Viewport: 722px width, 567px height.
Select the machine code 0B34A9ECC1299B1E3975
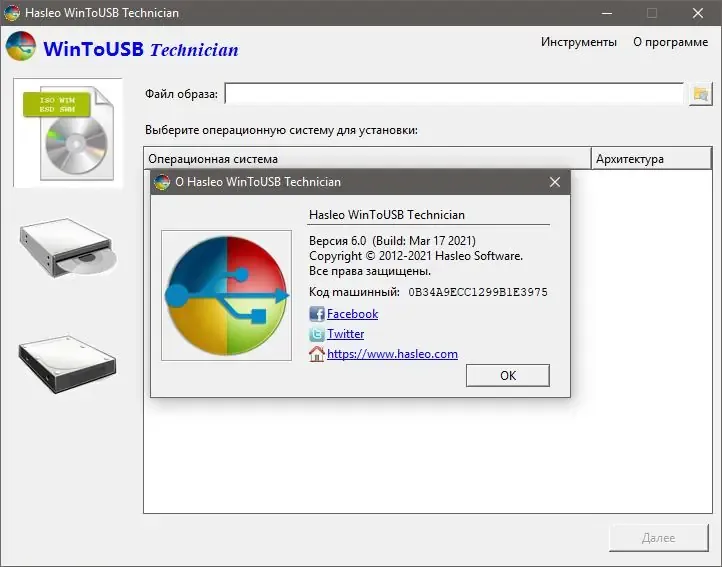[478, 292]
